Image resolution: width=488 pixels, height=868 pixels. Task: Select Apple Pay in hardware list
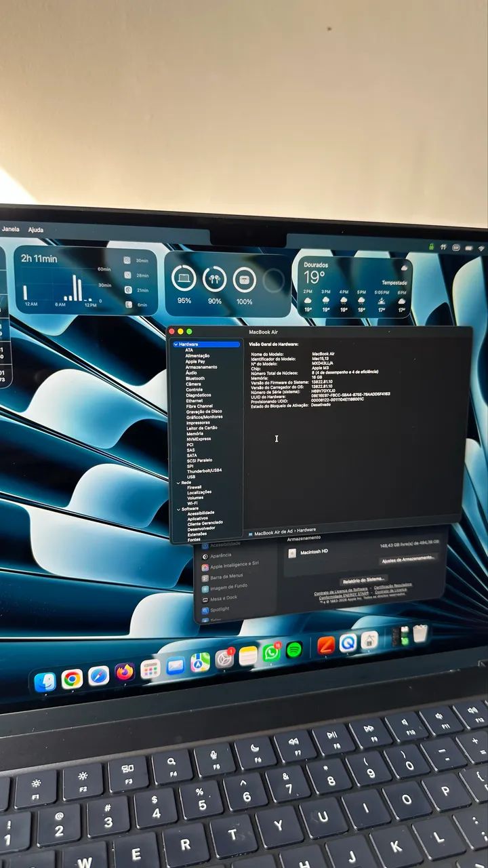tap(195, 361)
